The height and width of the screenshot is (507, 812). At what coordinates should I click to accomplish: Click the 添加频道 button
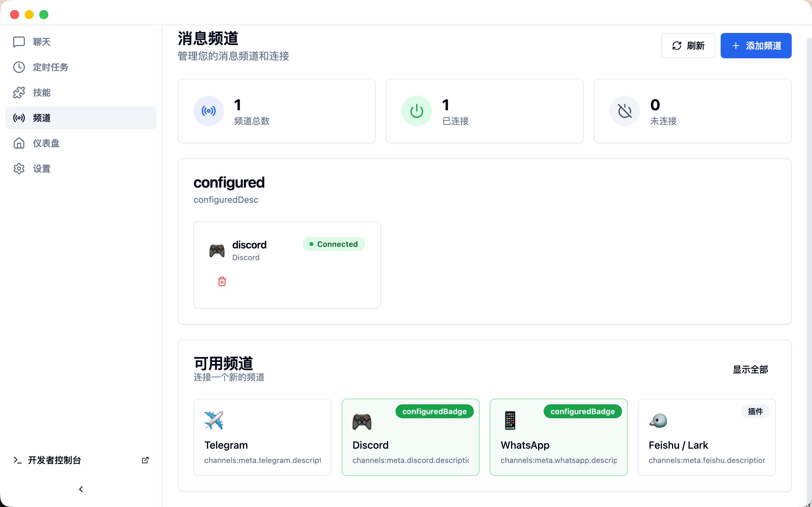pyautogui.click(x=756, y=46)
